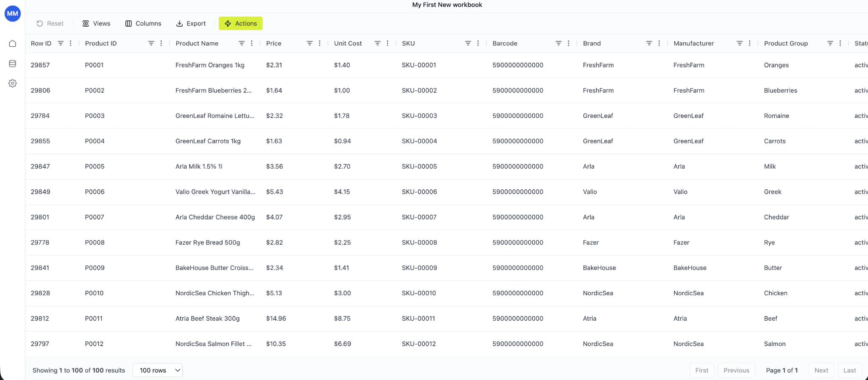Open three-dot menu for Row ID column

click(71, 43)
